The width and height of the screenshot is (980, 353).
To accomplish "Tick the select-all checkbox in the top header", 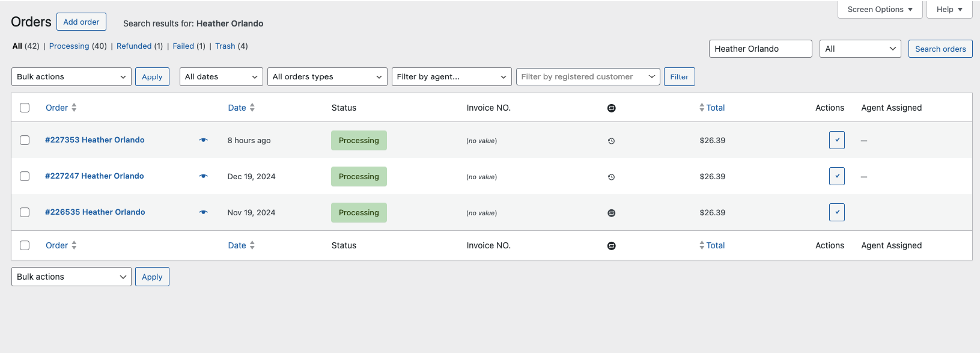I will tap(25, 108).
